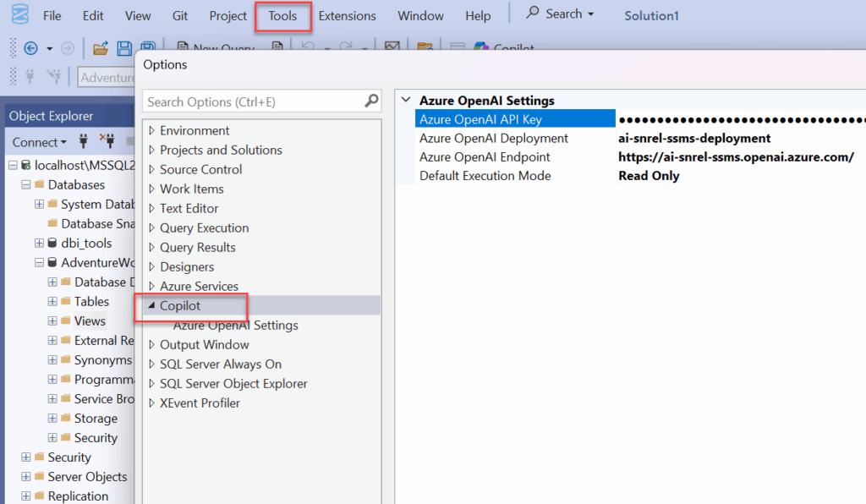Click the Databases folder icon
The height and width of the screenshot is (504, 866).
coord(39,184)
